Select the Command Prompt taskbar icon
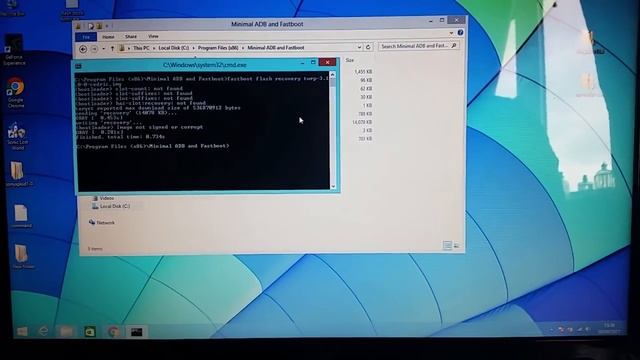This screenshot has height=360, width=640. pos(136,332)
